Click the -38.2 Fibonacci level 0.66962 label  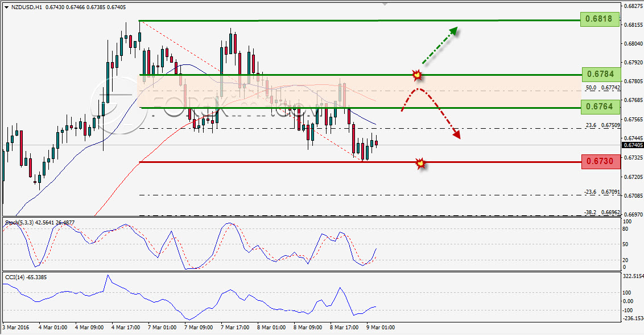pos(602,213)
